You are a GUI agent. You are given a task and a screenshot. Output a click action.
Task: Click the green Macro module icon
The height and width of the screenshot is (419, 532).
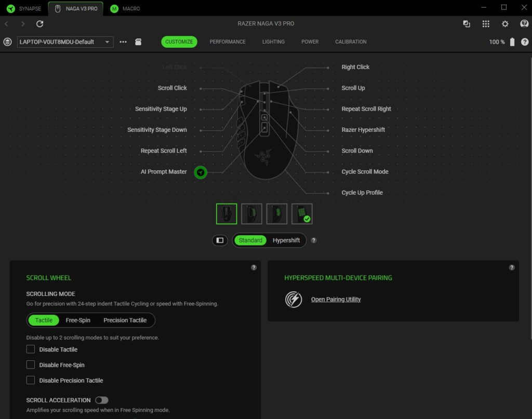[x=114, y=8]
